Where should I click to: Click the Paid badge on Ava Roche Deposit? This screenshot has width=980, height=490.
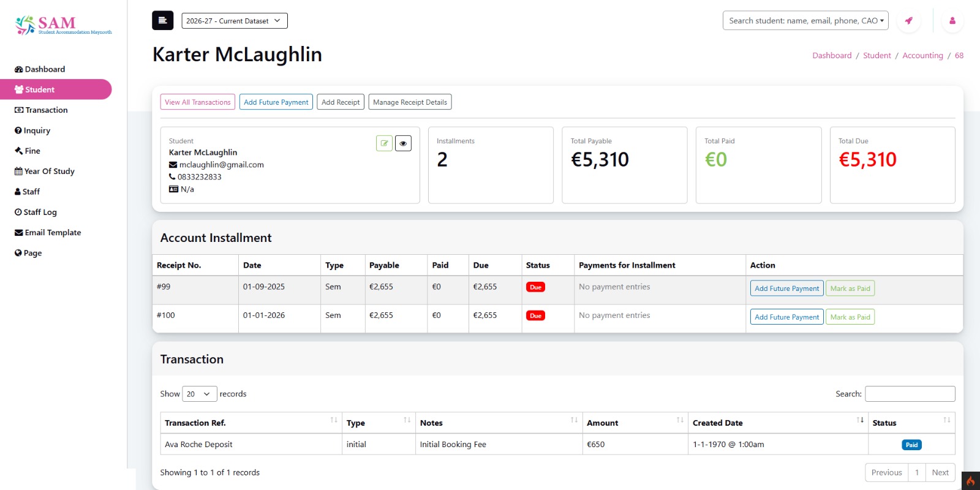911,445
